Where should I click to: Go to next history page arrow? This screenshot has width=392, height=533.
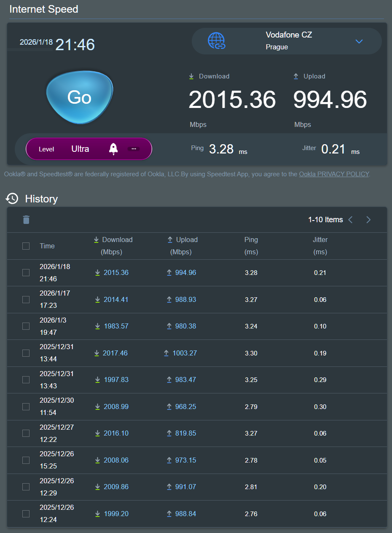[368, 220]
